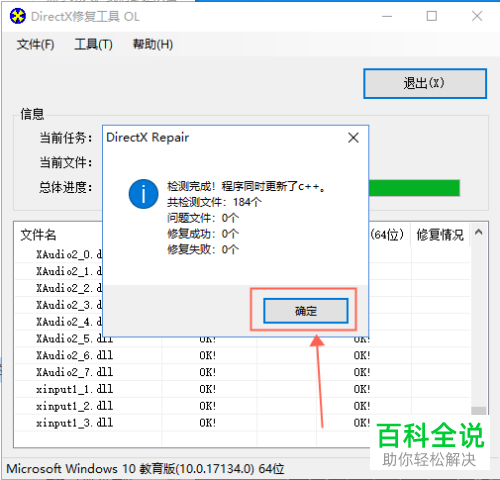Click the 当前任务 label
Viewport: 500px width, 480px height.
[66, 138]
